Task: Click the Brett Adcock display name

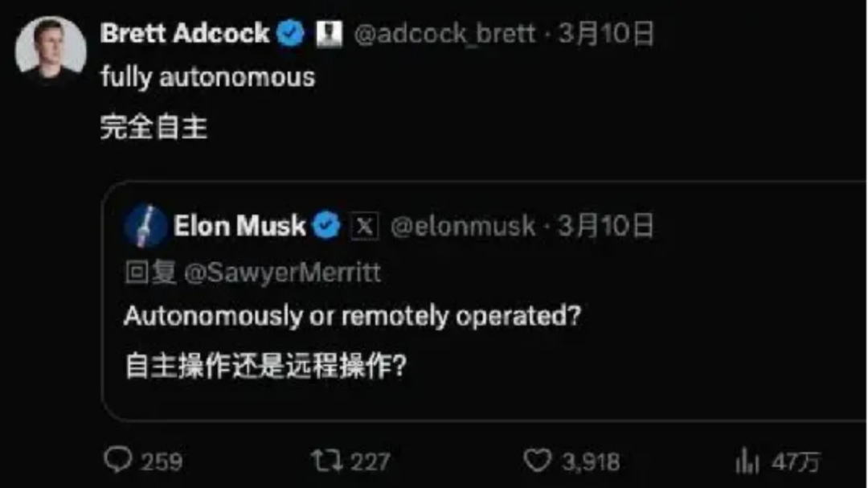Action: [x=185, y=33]
